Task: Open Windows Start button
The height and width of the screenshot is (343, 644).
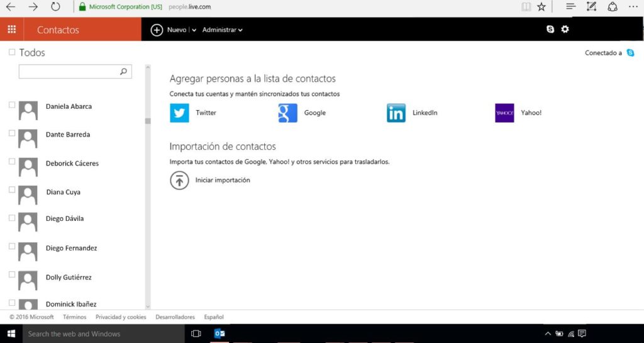Action: 11,334
